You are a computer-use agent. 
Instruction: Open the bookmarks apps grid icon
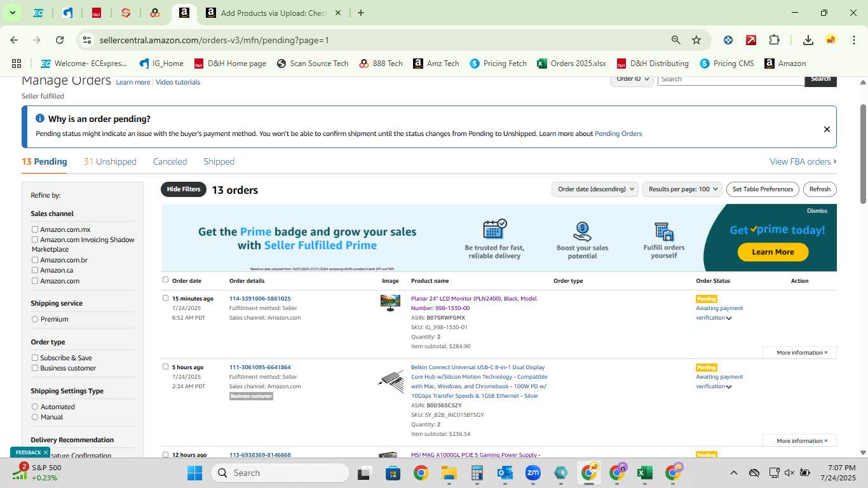17,64
